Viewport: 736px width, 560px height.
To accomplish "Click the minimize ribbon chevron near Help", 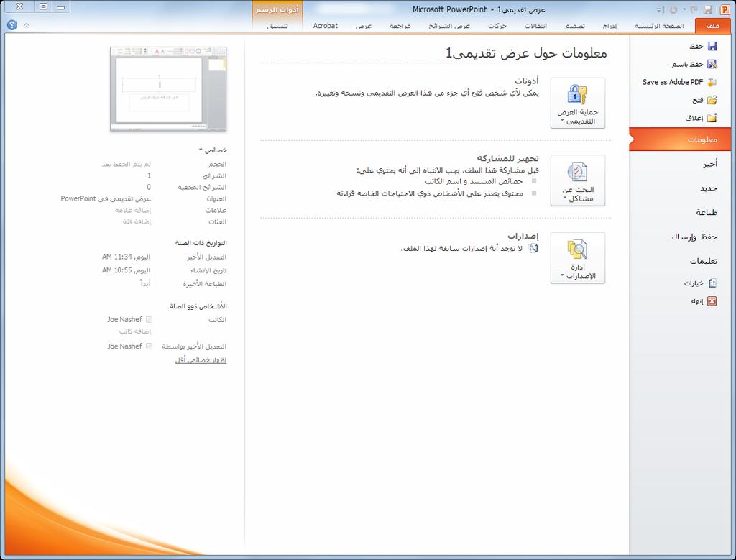I will (x=27, y=25).
